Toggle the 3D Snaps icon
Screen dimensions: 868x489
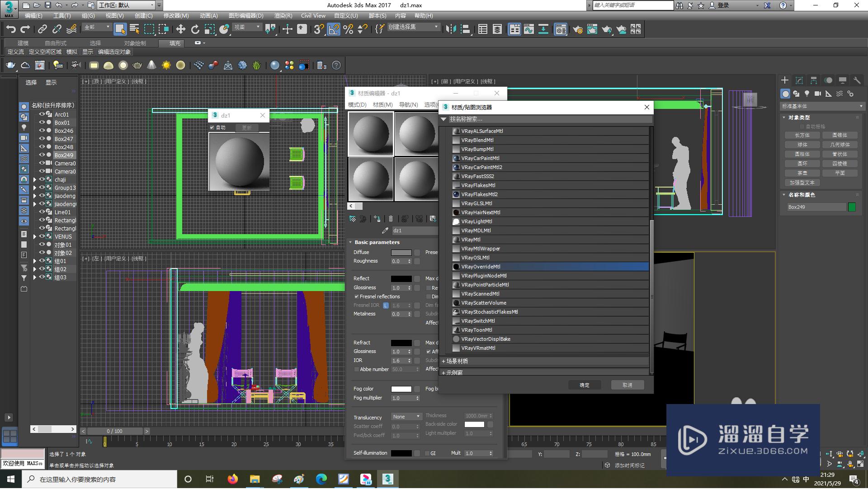[x=319, y=29]
